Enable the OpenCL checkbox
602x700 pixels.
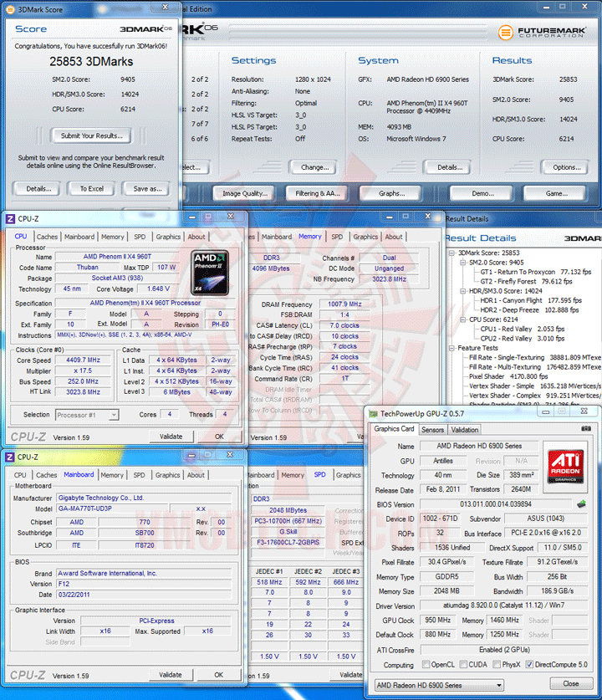tap(426, 664)
